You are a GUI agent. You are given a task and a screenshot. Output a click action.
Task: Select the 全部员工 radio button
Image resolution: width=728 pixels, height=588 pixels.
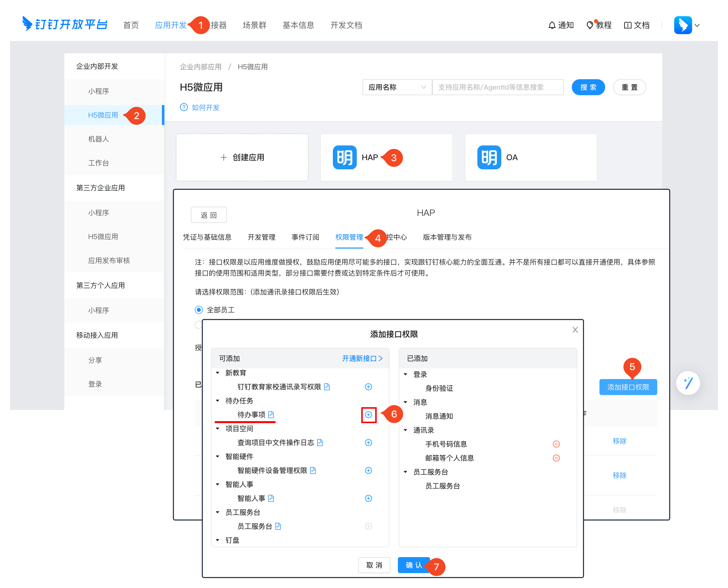click(x=199, y=310)
